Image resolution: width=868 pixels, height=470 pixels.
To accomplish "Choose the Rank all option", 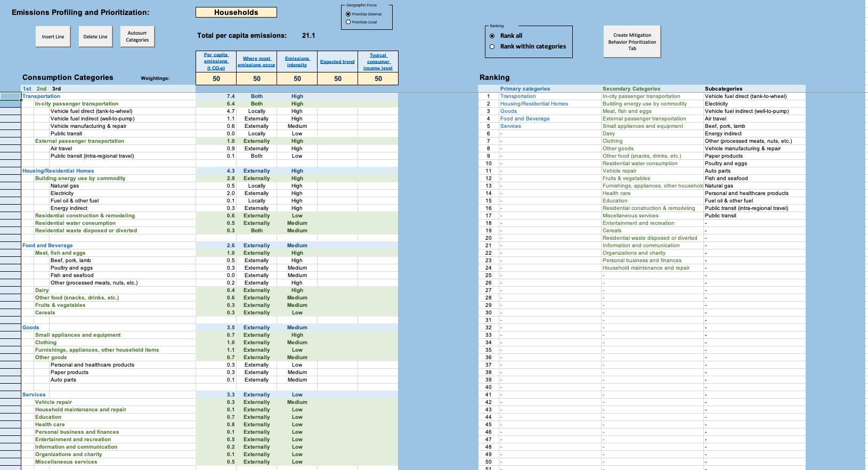I will [x=492, y=36].
